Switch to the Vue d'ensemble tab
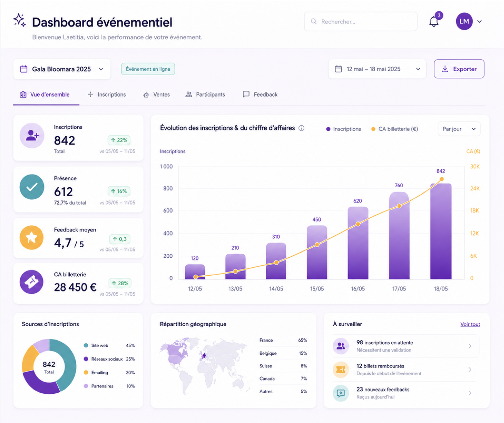Screen dimensions: 504x423 click(46, 95)
